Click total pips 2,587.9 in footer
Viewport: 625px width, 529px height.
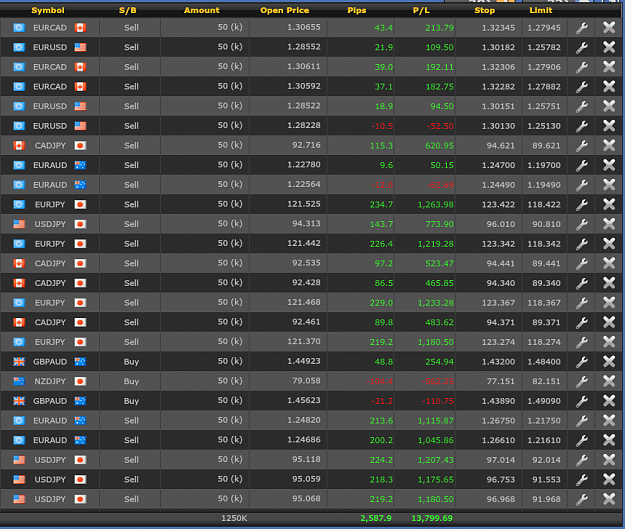click(376, 518)
